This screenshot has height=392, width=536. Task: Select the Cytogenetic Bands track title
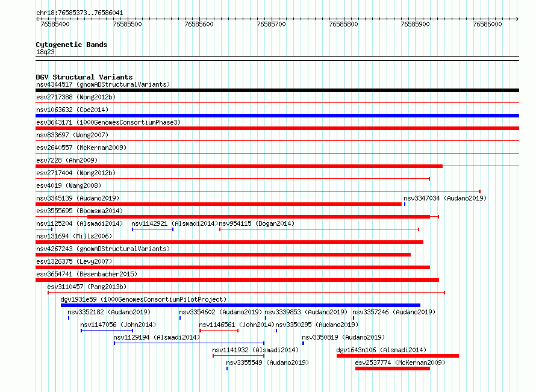72,45
